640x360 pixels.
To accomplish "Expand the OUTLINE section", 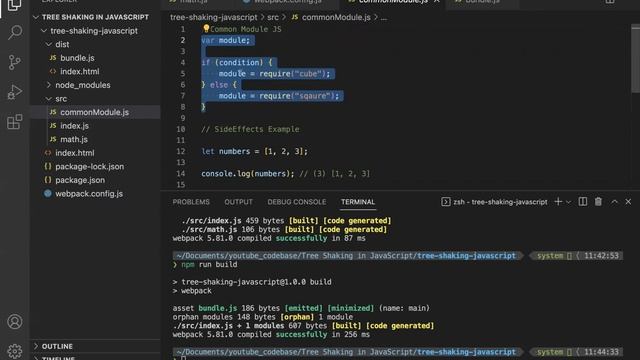I will tap(57, 346).
